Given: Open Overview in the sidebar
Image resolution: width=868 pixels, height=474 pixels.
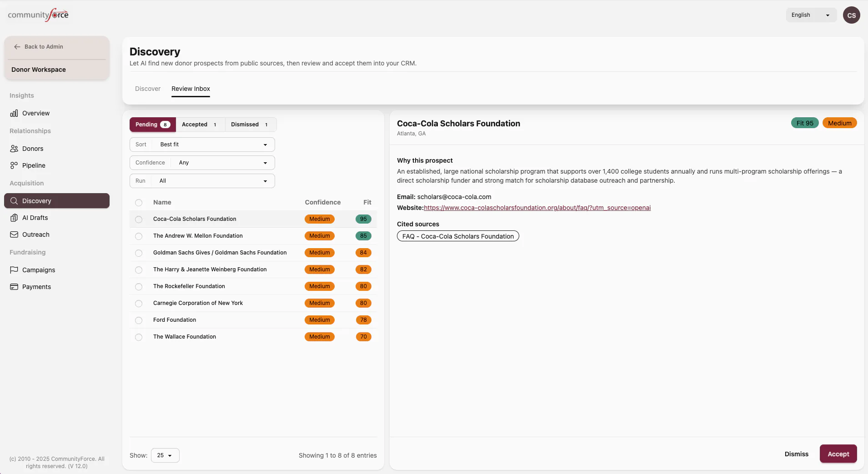Looking at the screenshot, I should [57, 113].
